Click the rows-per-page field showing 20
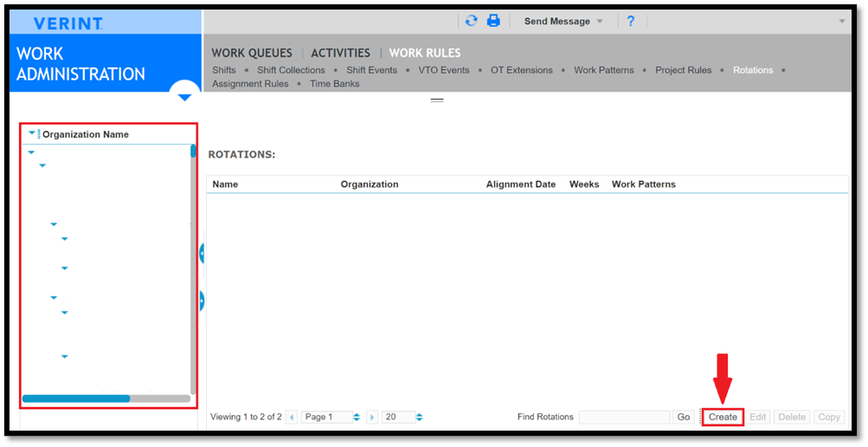868x447 pixels. (x=398, y=417)
